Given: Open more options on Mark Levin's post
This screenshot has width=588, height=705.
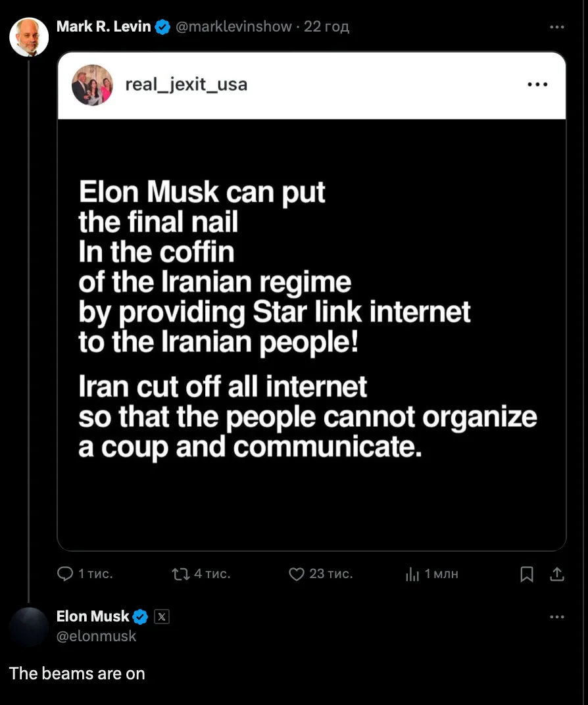Looking at the screenshot, I should click(556, 27).
